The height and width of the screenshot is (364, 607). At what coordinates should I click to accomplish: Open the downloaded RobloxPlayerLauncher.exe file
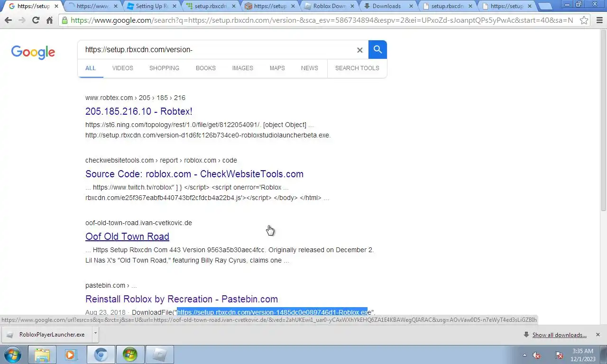tap(46, 335)
